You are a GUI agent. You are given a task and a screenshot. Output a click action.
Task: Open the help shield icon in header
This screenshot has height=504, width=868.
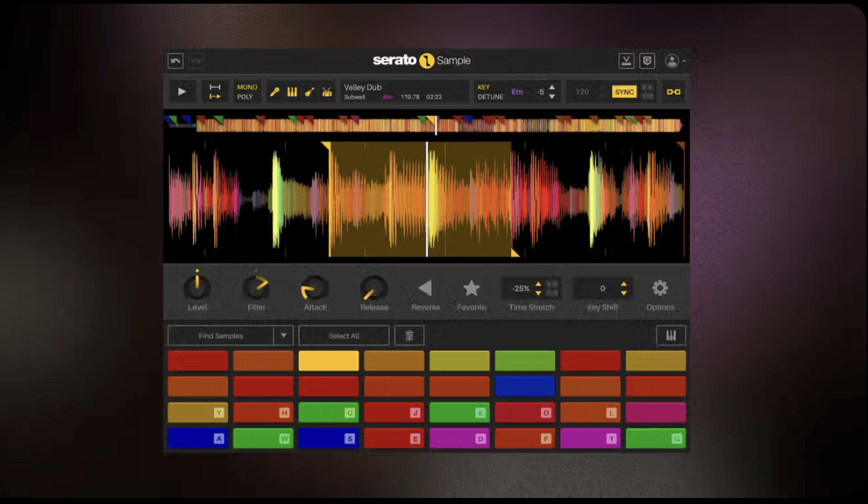(x=647, y=61)
